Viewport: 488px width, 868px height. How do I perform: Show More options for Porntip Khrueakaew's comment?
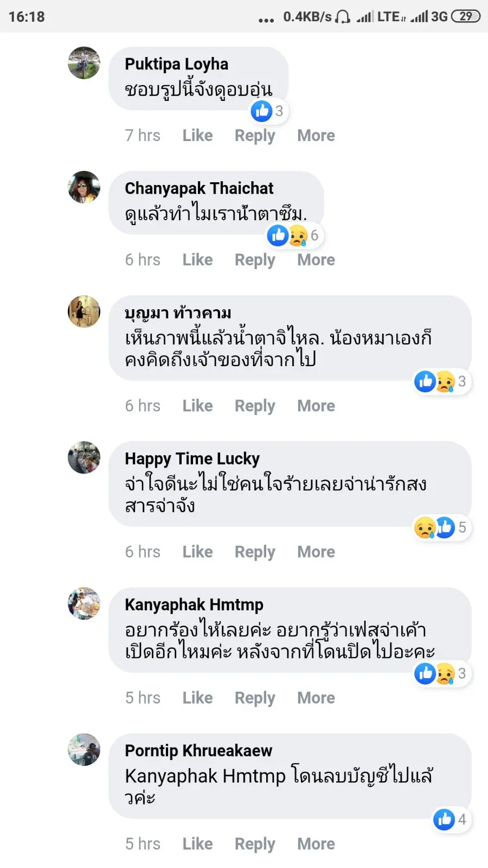(316, 844)
